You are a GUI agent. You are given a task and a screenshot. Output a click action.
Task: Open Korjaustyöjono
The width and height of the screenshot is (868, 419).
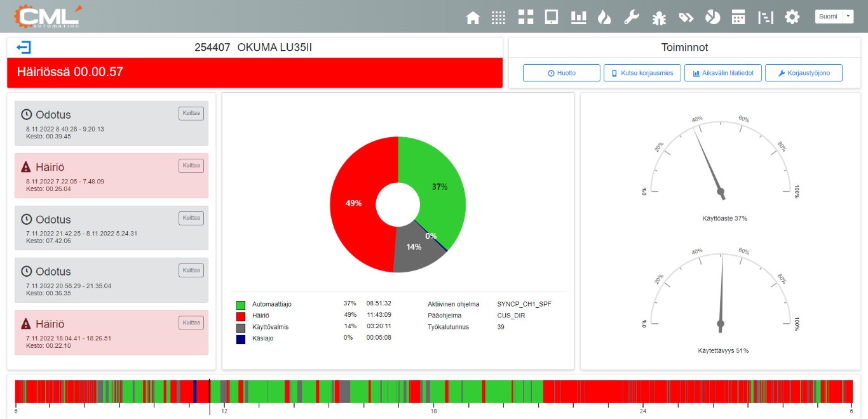point(803,73)
